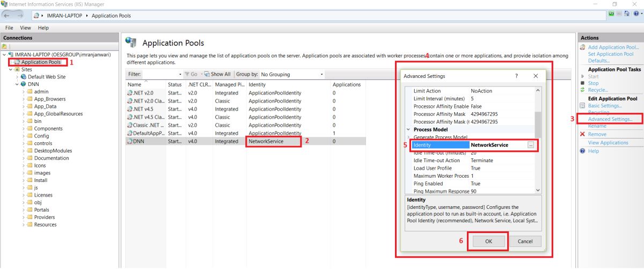This screenshot has height=269, width=644.
Task: Sort by Applications column header
Action: click(347, 84)
